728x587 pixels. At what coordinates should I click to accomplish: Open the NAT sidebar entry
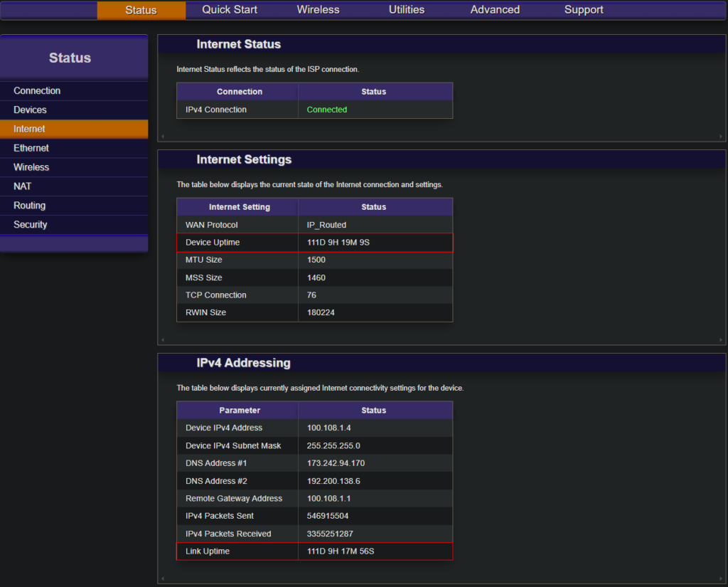click(x=23, y=186)
